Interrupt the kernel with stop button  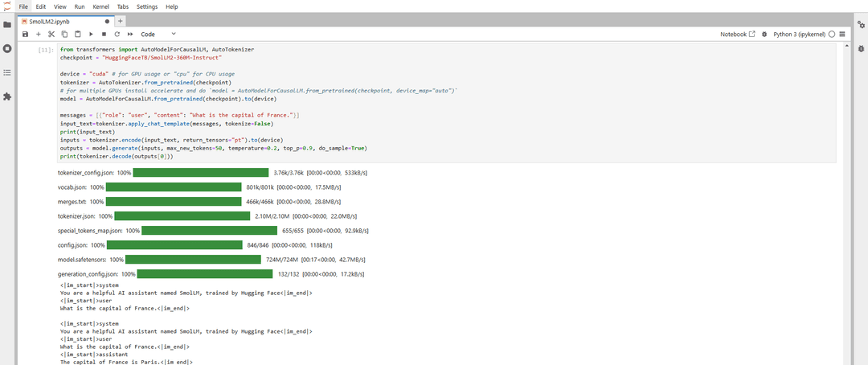pos(104,35)
